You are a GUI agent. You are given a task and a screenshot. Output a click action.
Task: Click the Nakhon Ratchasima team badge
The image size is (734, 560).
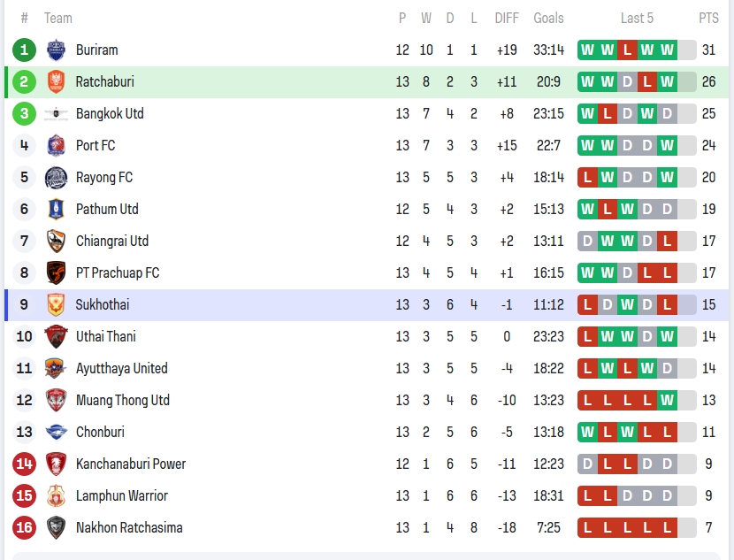pos(56,527)
